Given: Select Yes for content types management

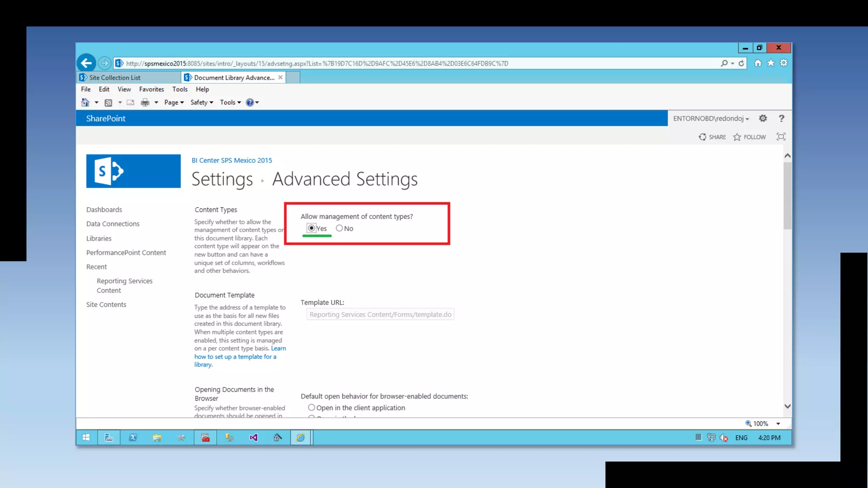Looking at the screenshot, I should point(312,228).
